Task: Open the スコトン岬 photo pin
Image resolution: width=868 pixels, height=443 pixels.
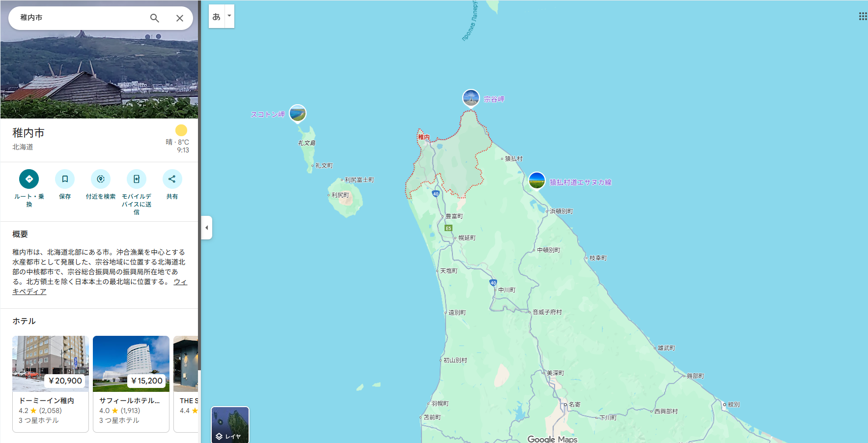Action: (x=298, y=114)
